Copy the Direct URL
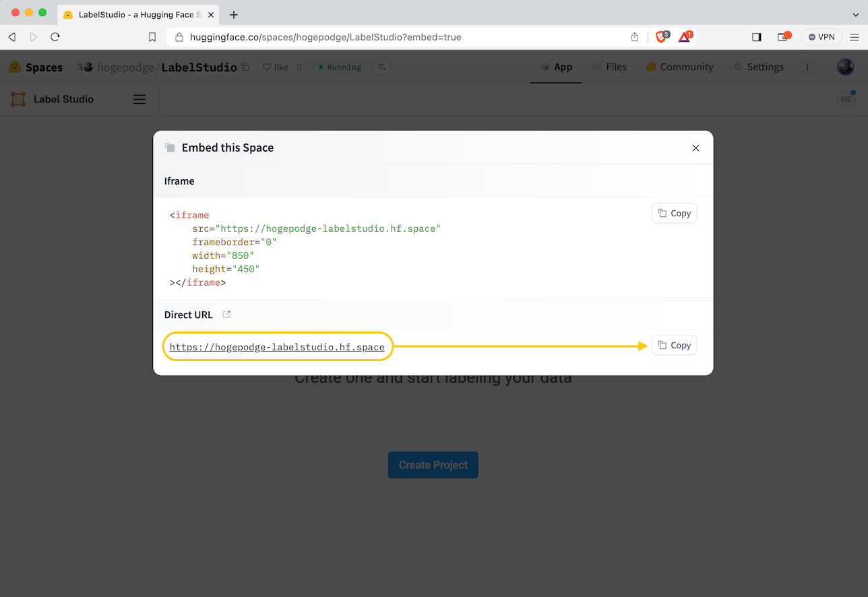Screen dimensions: 868x597 coord(674,345)
